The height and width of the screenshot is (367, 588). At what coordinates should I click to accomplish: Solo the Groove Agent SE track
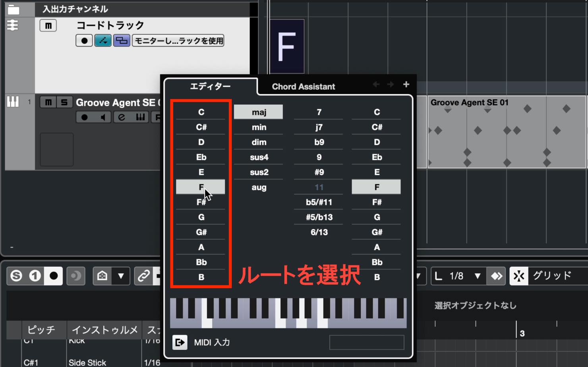tap(64, 102)
